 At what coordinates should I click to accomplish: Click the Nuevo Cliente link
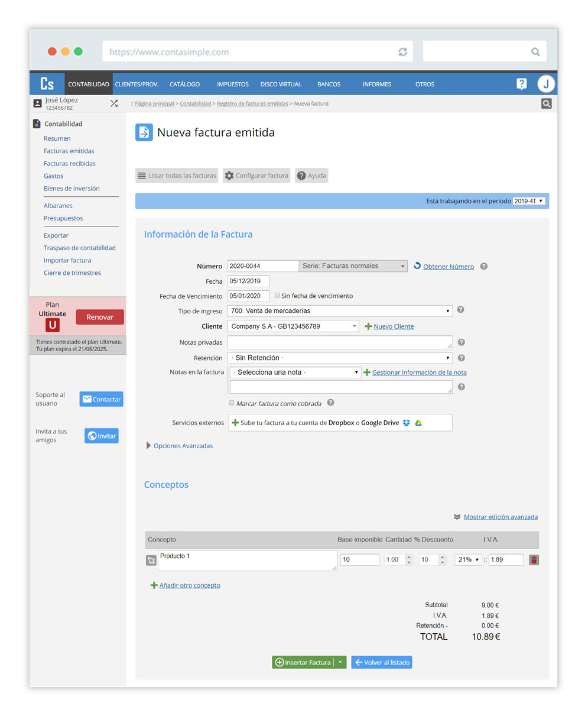[x=394, y=326]
